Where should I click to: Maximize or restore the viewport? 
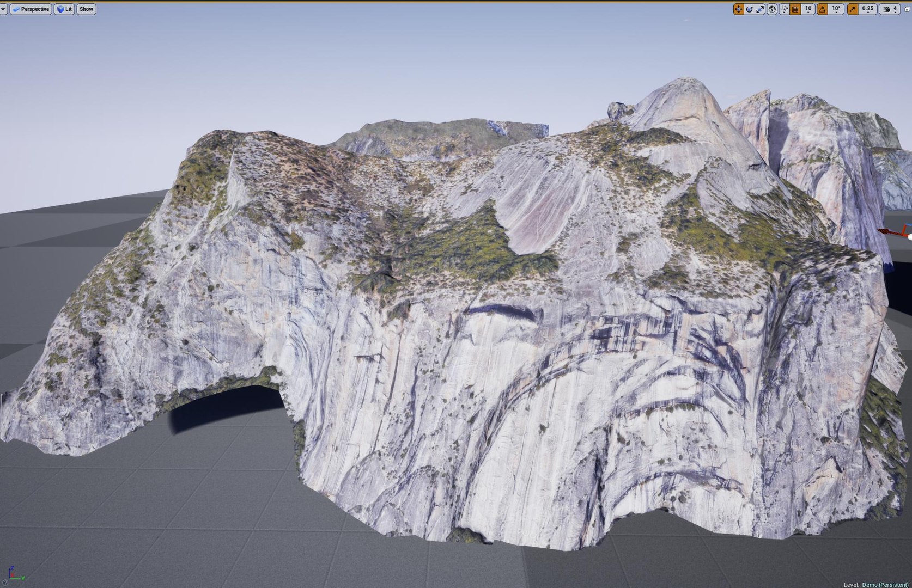click(x=907, y=9)
